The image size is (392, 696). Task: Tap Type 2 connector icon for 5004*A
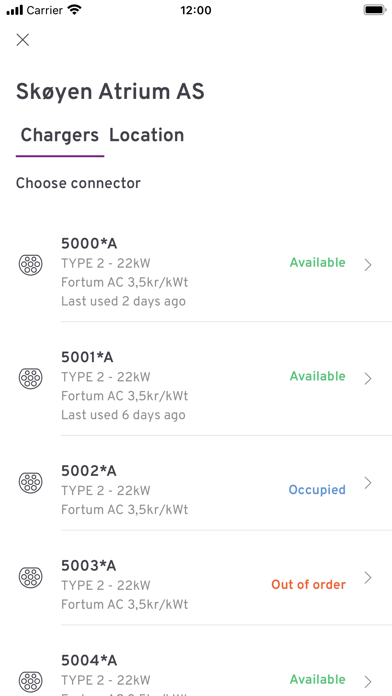(31, 681)
